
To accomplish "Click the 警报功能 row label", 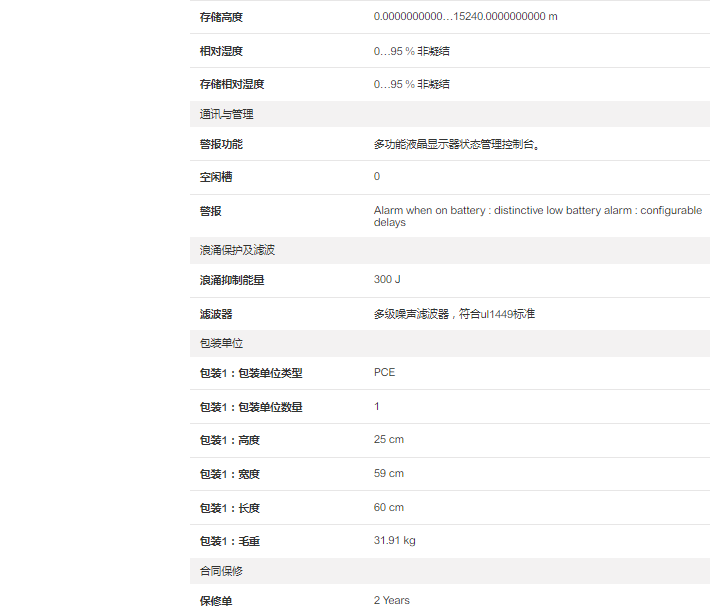I will (221, 144).
